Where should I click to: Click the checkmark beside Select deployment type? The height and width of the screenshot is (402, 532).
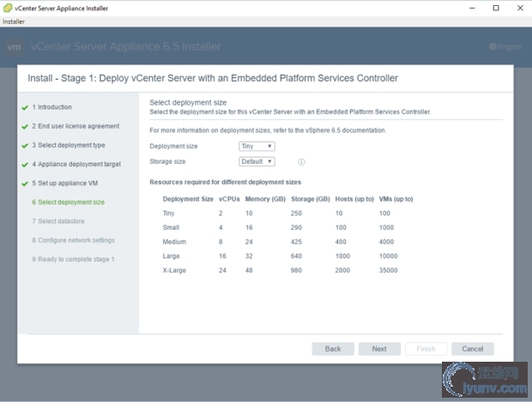click(x=25, y=146)
